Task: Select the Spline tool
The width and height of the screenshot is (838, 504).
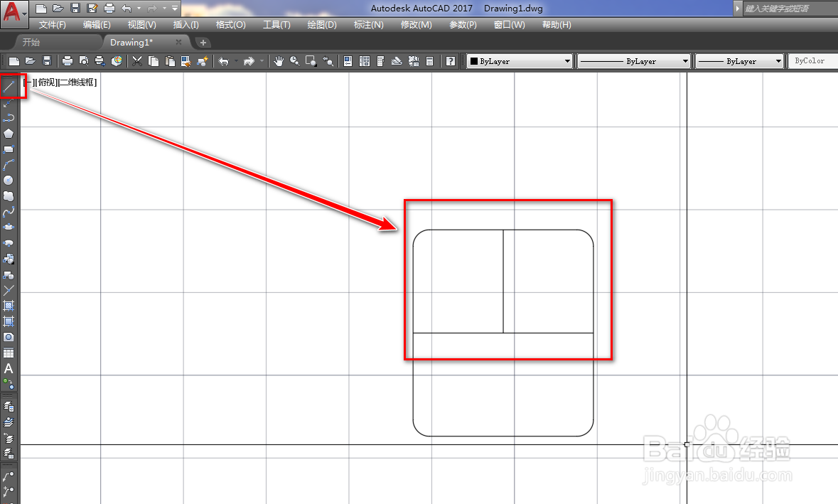Action: [x=9, y=212]
